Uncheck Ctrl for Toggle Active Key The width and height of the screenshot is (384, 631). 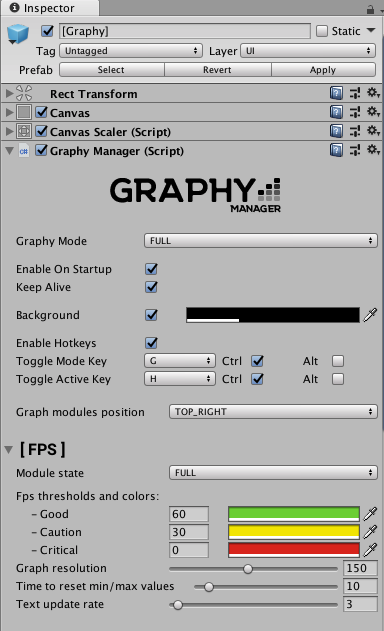(257, 379)
